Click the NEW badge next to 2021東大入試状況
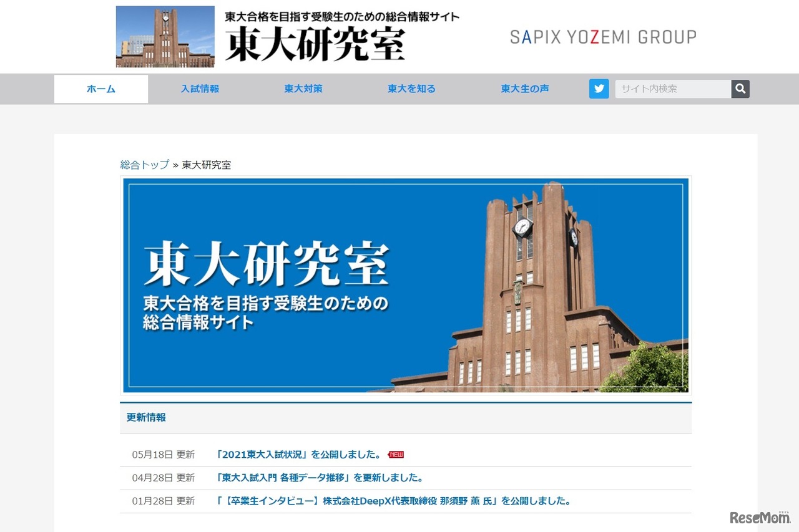The height and width of the screenshot is (532, 799). point(396,454)
